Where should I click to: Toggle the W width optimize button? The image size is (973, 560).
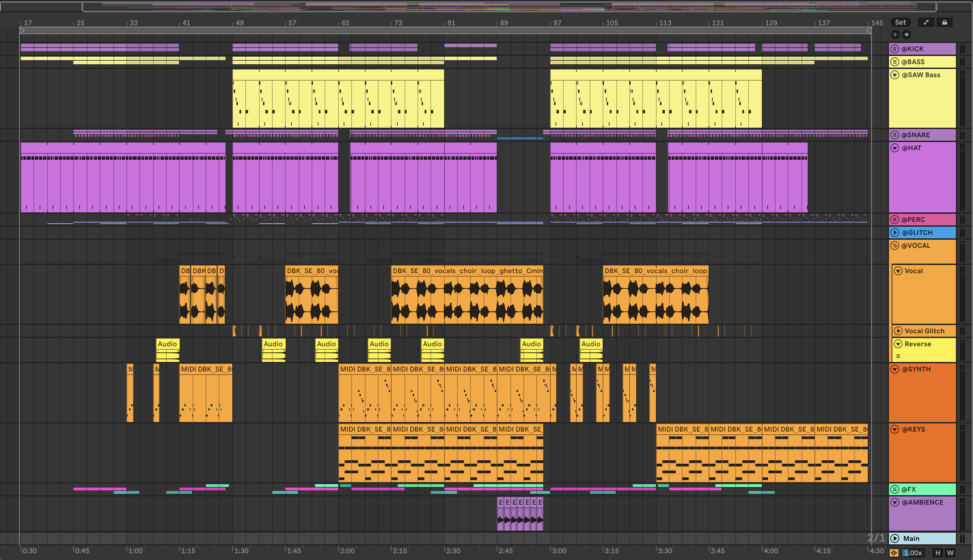950,553
